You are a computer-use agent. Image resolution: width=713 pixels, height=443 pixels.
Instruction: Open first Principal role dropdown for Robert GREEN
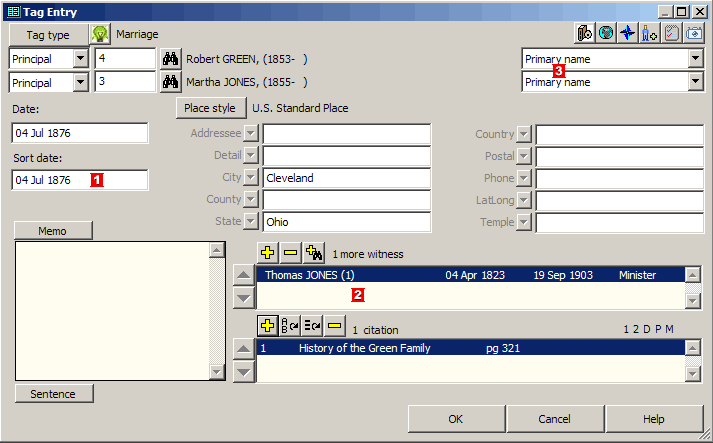(80, 58)
